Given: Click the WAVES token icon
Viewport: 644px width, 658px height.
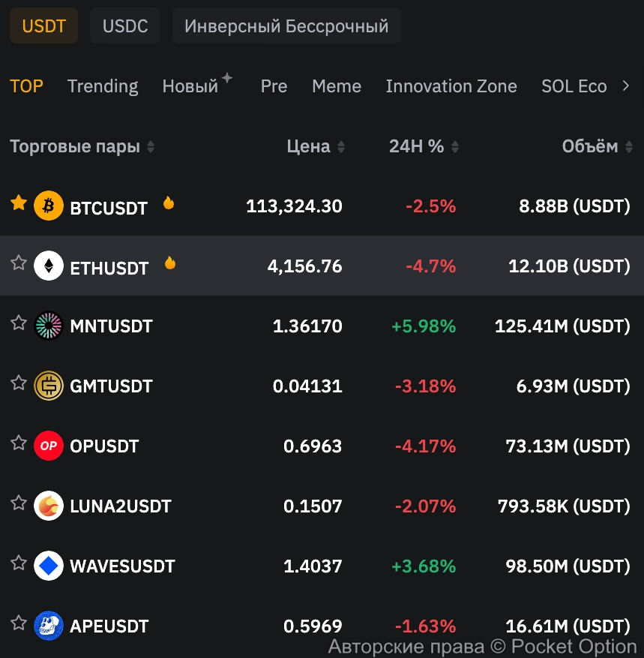Looking at the screenshot, I should click(49, 566).
